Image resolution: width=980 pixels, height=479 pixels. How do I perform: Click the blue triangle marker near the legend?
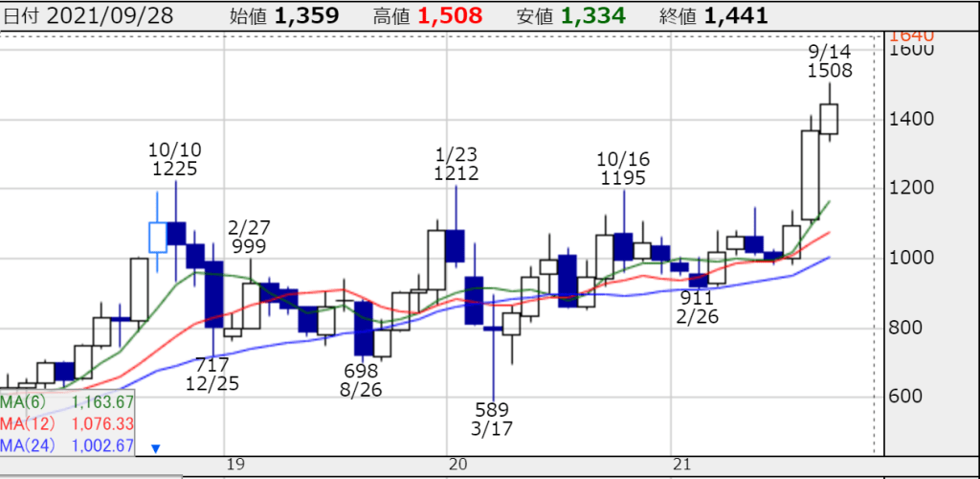(156, 447)
